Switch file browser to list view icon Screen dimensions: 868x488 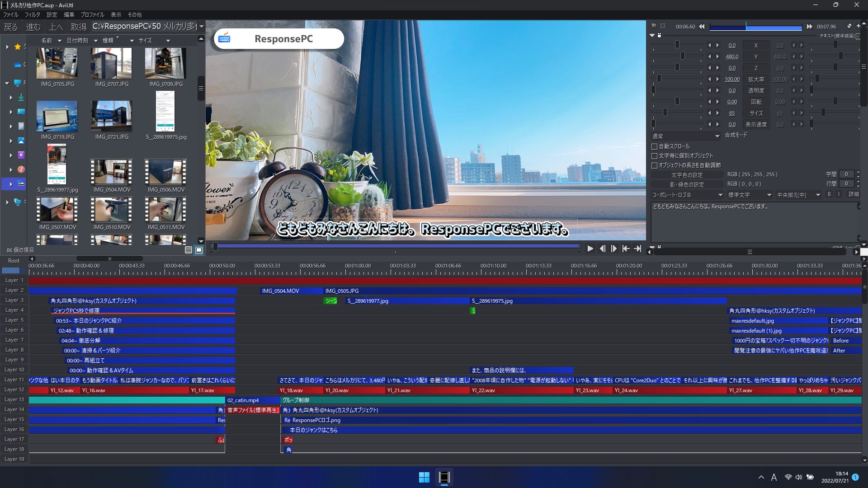click(189, 250)
